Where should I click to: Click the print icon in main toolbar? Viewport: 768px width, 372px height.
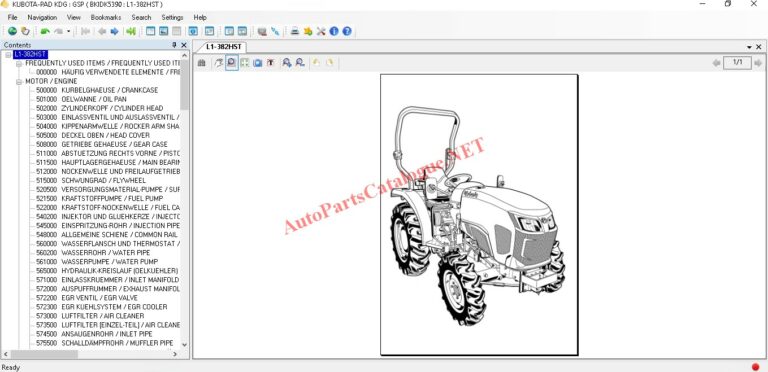pyautogui.click(x=295, y=31)
